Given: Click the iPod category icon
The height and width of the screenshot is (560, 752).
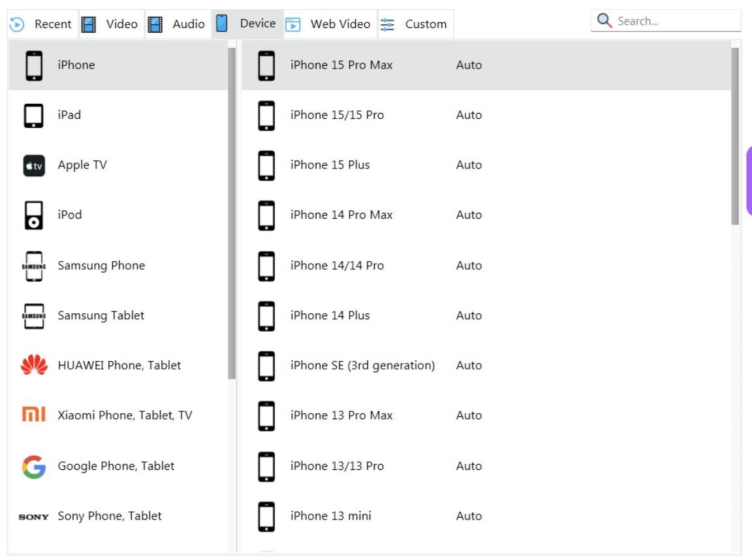Looking at the screenshot, I should click(x=33, y=215).
